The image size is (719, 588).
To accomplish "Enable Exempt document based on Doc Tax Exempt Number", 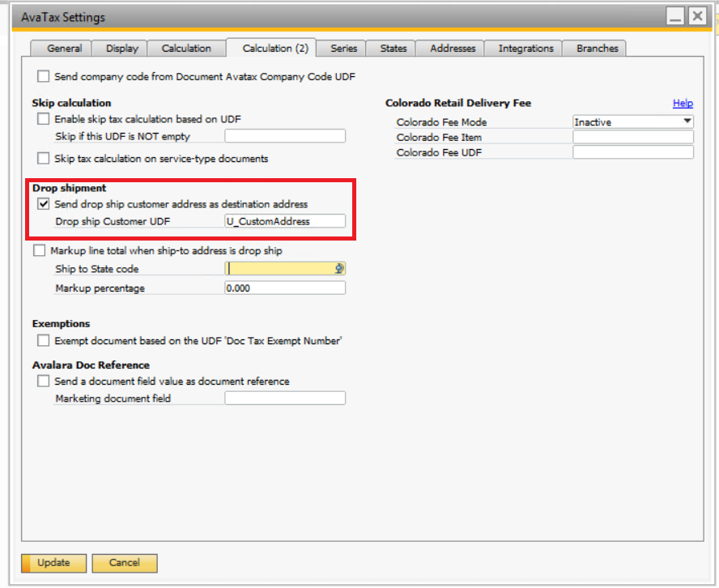I will tap(43, 340).
